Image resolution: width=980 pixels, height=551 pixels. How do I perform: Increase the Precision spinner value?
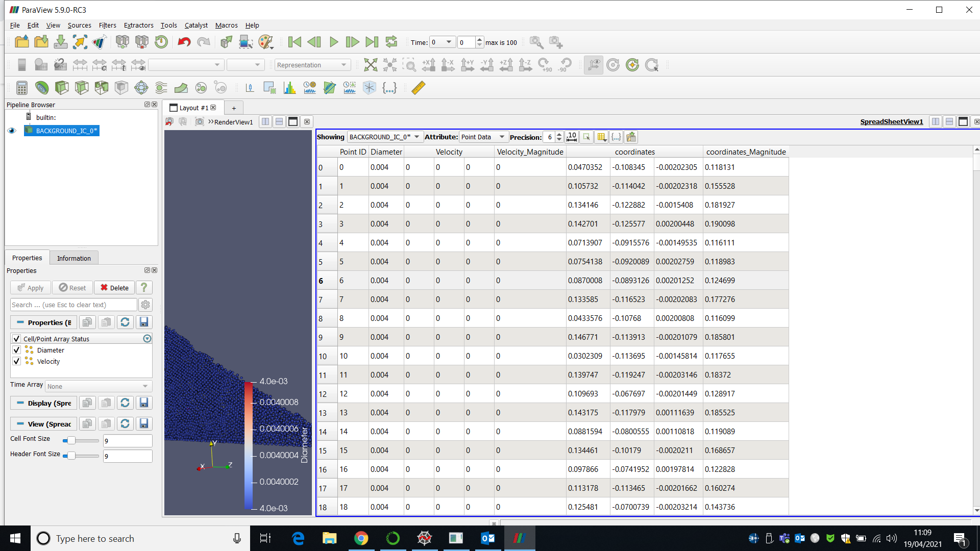pos(559,134)
